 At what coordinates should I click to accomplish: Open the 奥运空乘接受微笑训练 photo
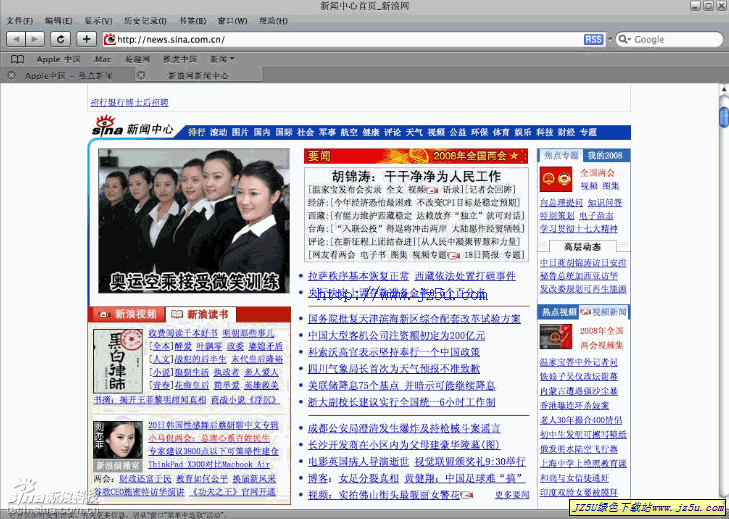click(194, 220)
